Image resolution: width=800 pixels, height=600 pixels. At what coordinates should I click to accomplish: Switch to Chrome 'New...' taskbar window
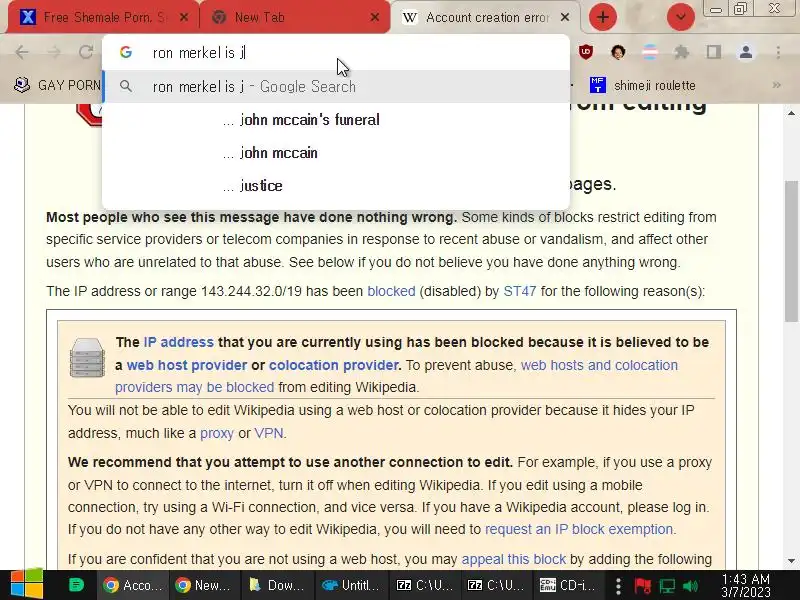click(203, 585)
